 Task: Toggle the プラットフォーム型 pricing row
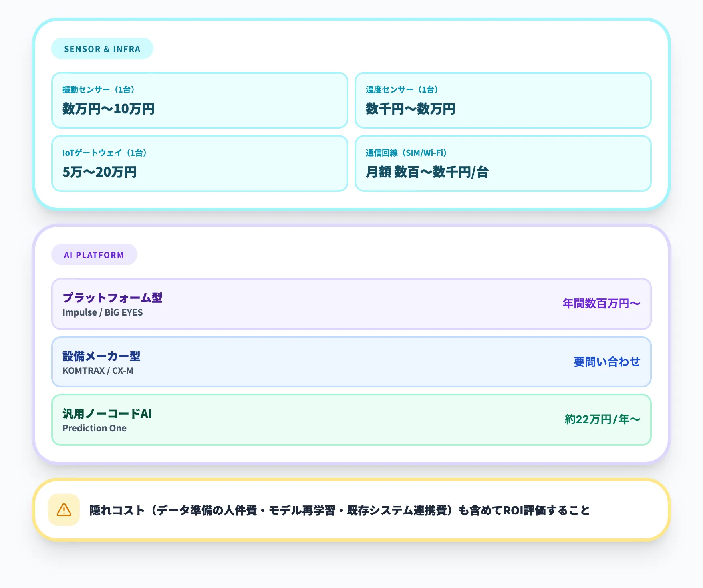pyautogui.click(x=351, y=304)
